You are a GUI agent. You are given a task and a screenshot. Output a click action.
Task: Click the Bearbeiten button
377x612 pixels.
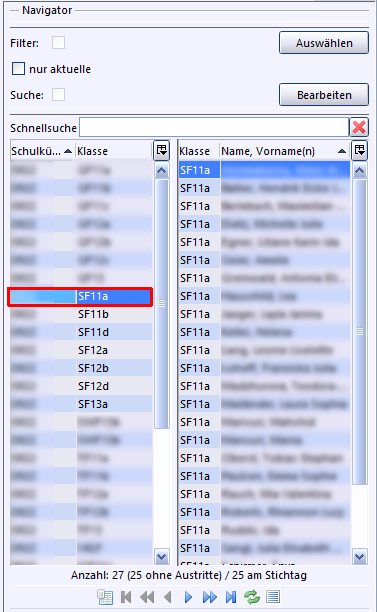pos(324,94)
